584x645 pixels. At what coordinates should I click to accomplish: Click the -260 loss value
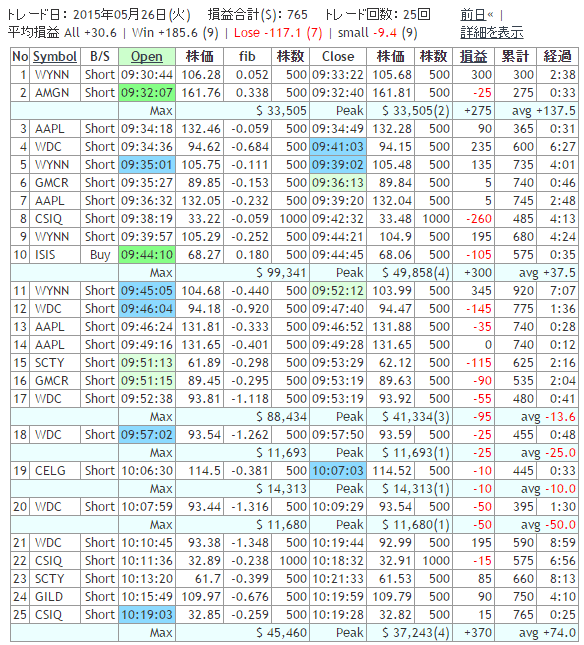pos(479,219)
